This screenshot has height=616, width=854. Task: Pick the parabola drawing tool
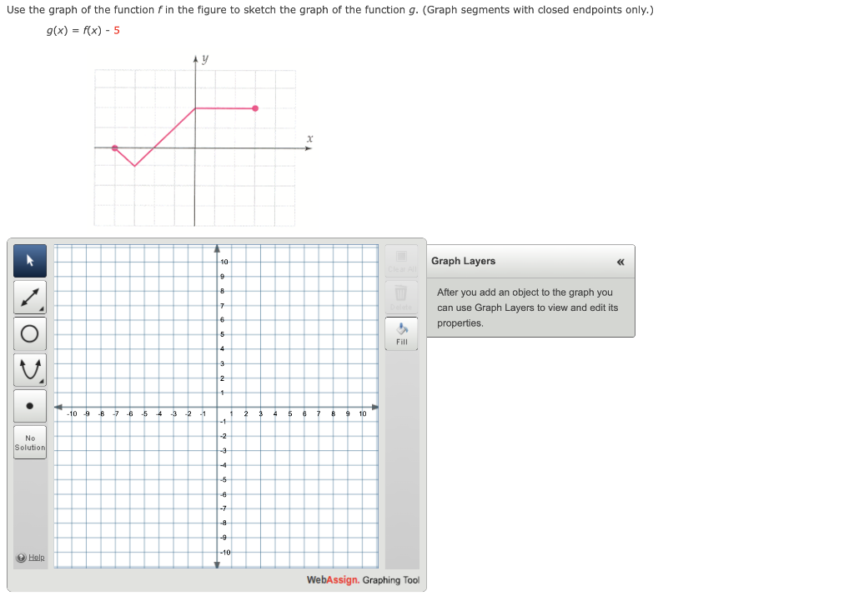pos(29,369)
